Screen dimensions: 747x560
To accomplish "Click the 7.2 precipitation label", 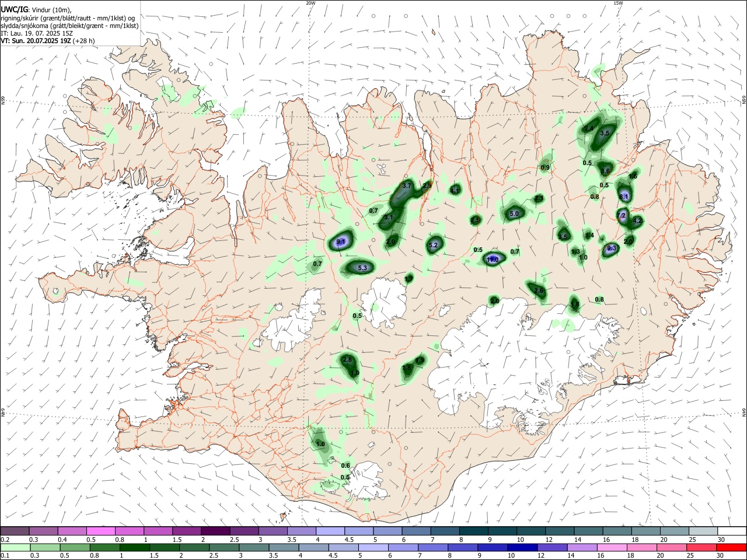I will (621, 215).
